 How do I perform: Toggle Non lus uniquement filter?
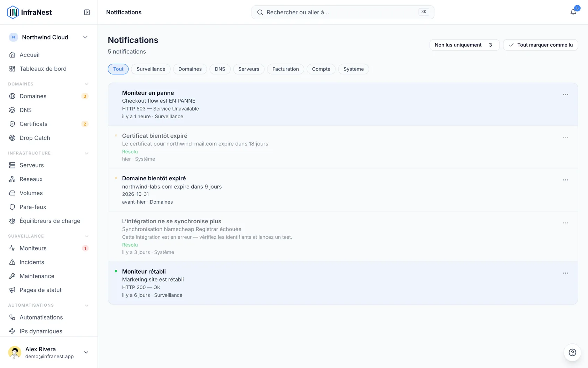[464, 45]
